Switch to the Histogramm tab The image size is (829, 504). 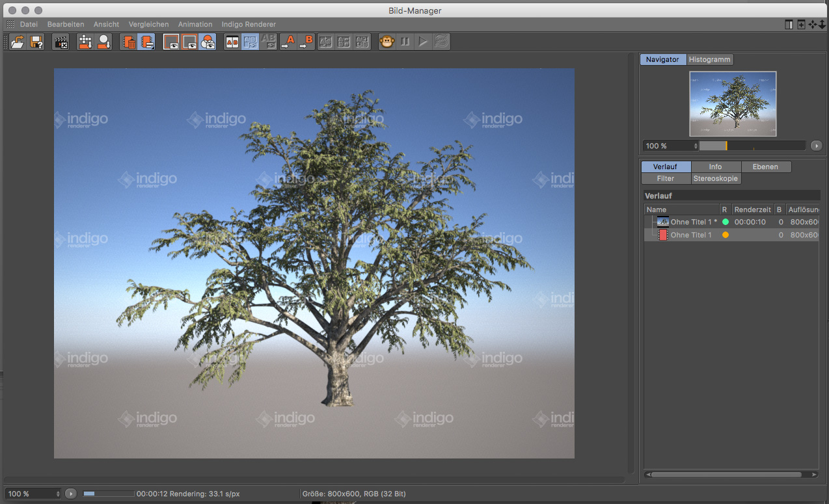point(709,59)
